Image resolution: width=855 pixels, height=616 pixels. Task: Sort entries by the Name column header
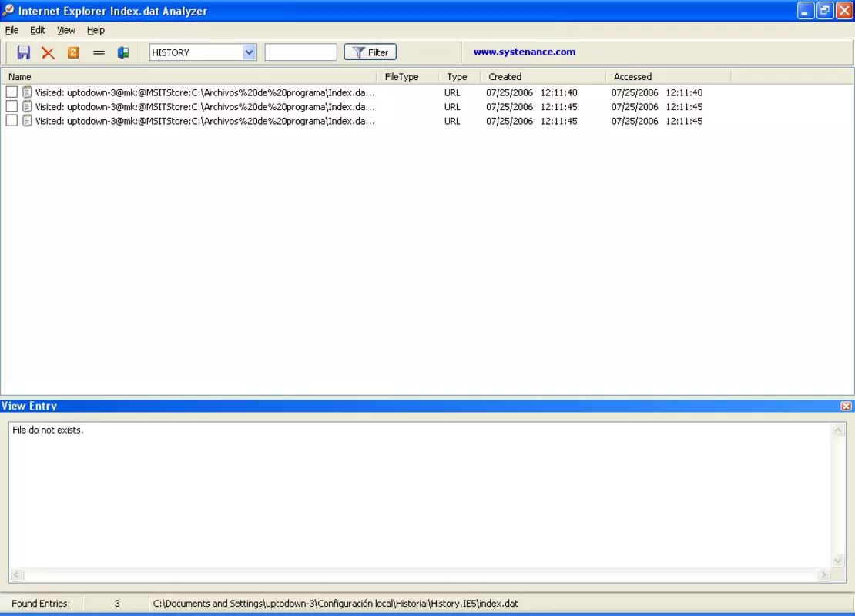coord(188,77)
